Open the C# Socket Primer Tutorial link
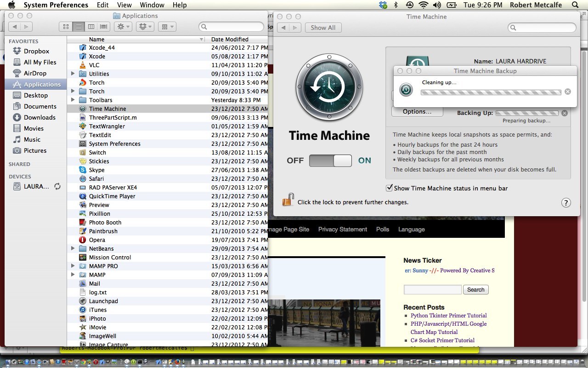The image size is (588, 368). pyautogui.click(x=442, y=340)
